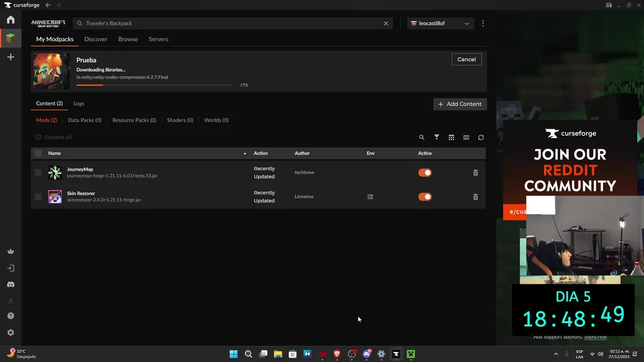Open the Browse tab
Image resolution: width=644 pixels, height=362 pixels.
click(128, 39)
